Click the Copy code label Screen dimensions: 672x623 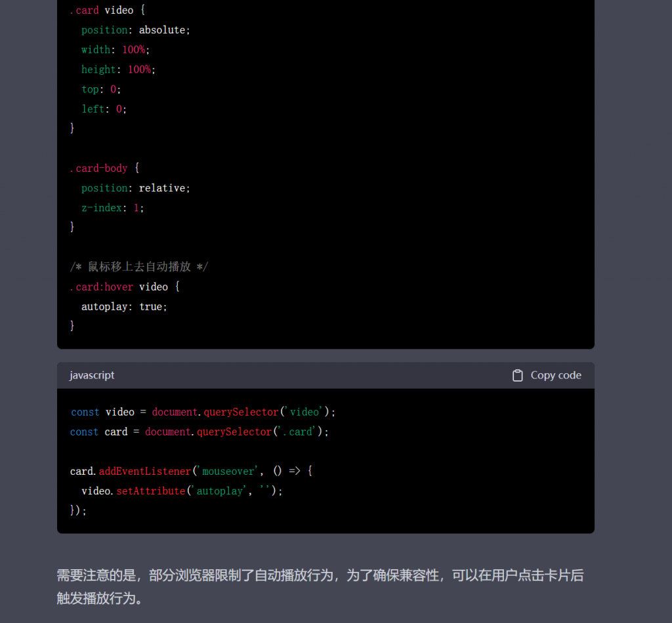click(556, 375)
